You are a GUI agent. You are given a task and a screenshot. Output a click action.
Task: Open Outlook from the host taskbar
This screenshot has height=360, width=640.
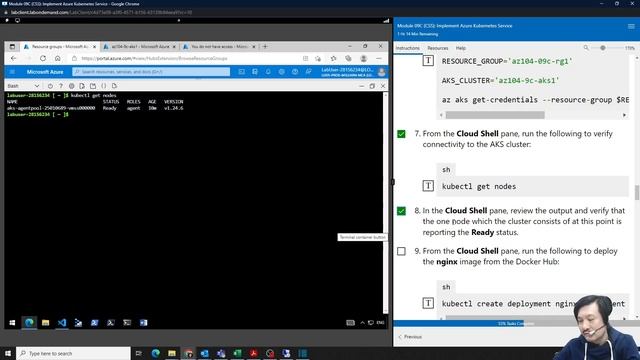[x=204, y=353]
